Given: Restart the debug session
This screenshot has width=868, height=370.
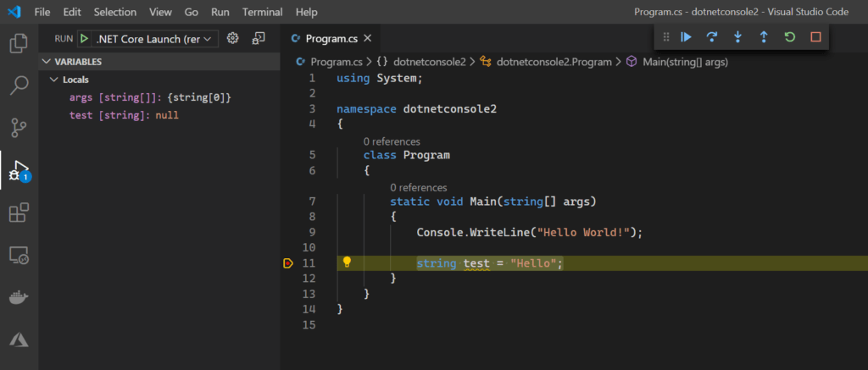Looking at the screenshot, I should [789, 37].
